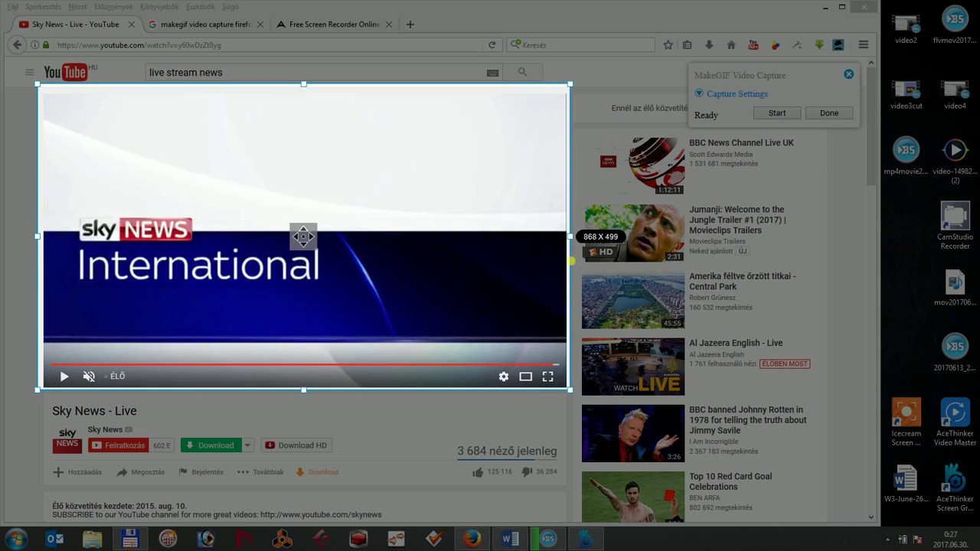Open the Windows Start button
The width and height of the screenshot is (980, 551).
pyautogui.click(x=16, y=539)
